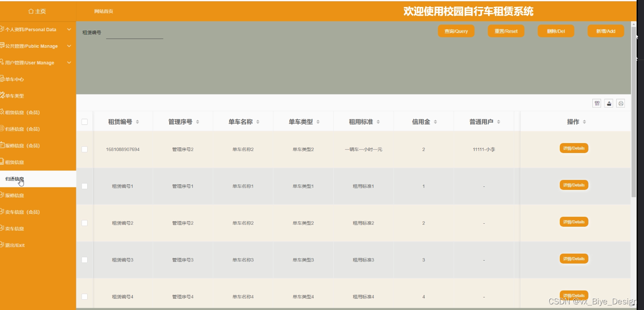Expand the 个人资料/Personal Data chevron

tap(69, 29)
